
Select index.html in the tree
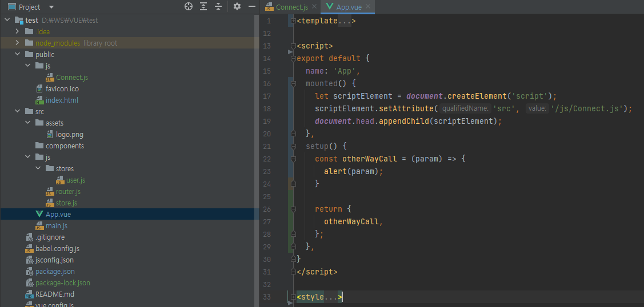pyautogui.click(x=62, y=100)
